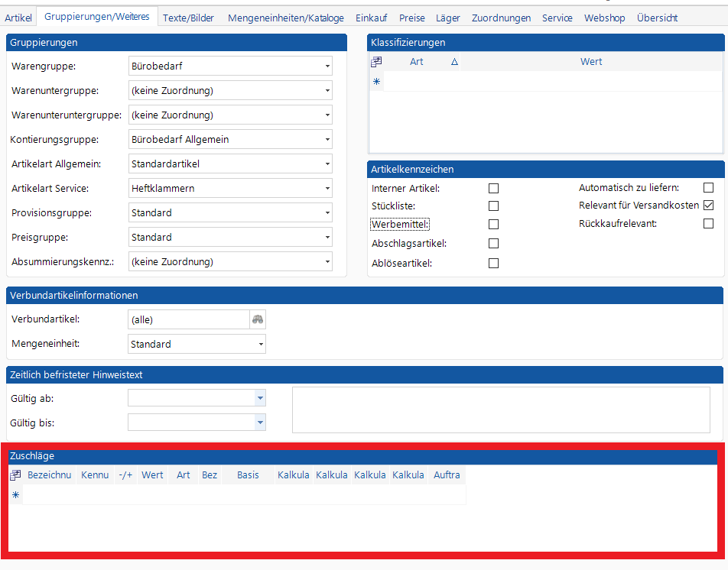728x570 pixels.
Task: Expand the Artikelart Service dropdown
Action: point(327,189)
